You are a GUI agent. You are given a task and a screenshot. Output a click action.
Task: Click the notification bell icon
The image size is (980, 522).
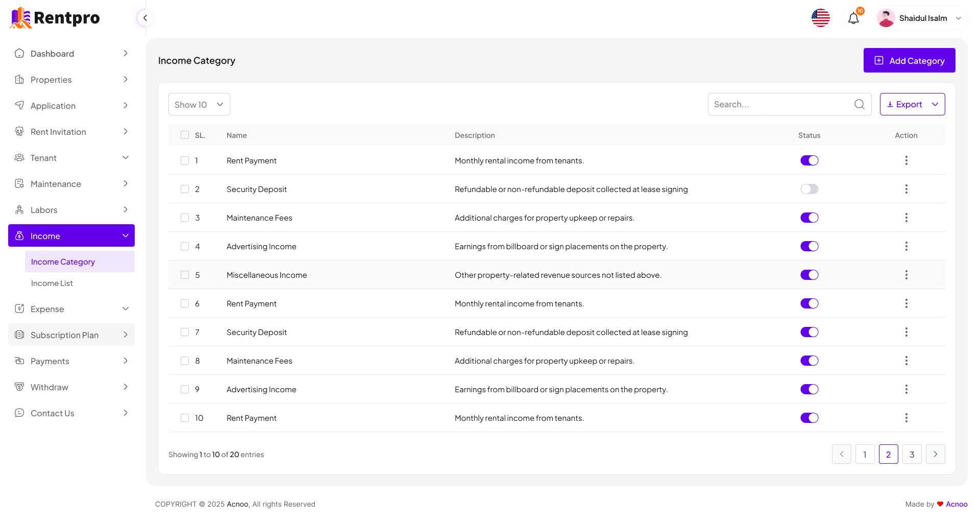tap(853, 18)
